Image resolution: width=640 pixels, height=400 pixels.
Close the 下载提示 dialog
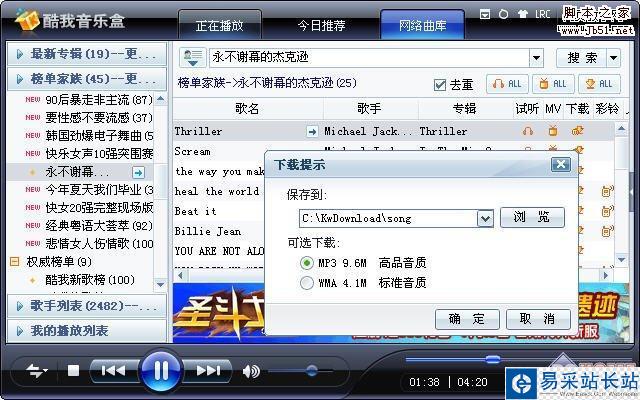coord(561,164)
